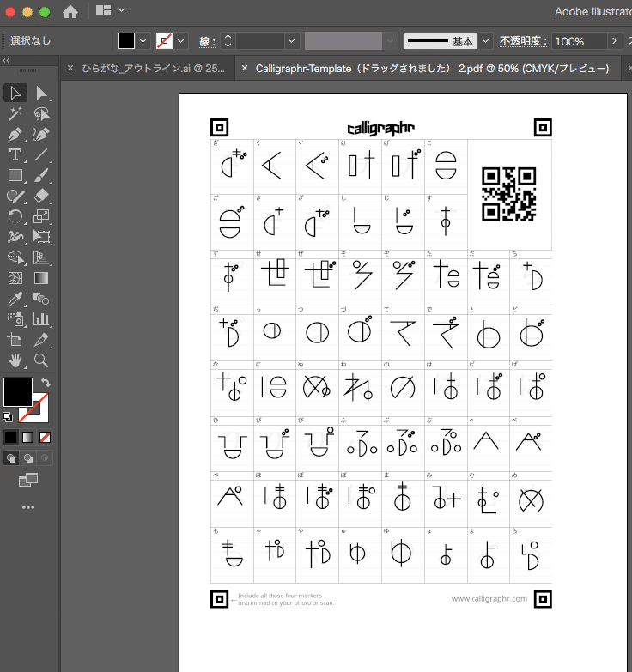The height and width of the screenshot is (672, 632).
Task: Open the Change Screen Mode button
Action: [28, 480]
